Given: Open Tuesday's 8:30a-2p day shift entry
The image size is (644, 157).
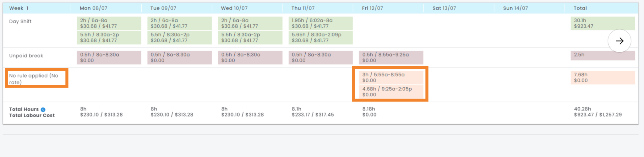Looking at the screenshot, I should point(179,37).
